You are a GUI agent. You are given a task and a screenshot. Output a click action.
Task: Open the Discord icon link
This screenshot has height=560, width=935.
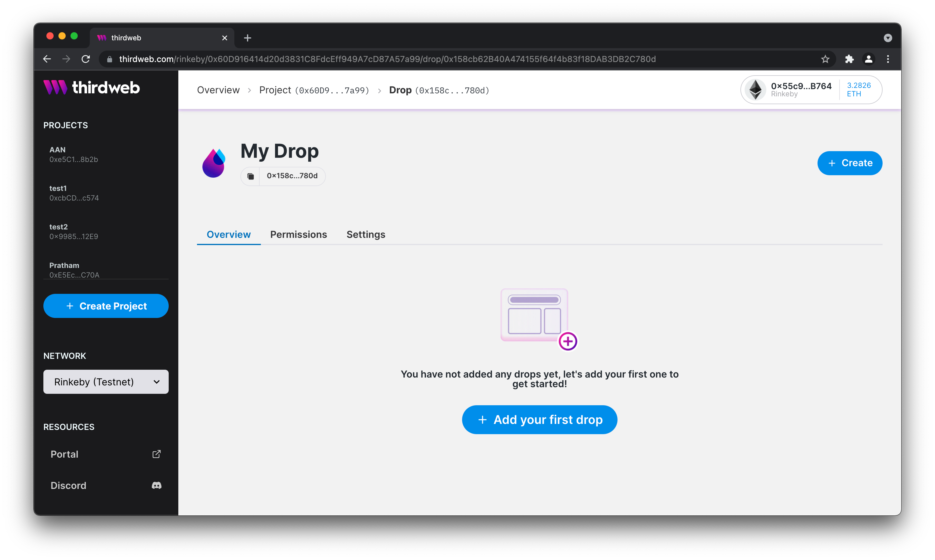156,485
